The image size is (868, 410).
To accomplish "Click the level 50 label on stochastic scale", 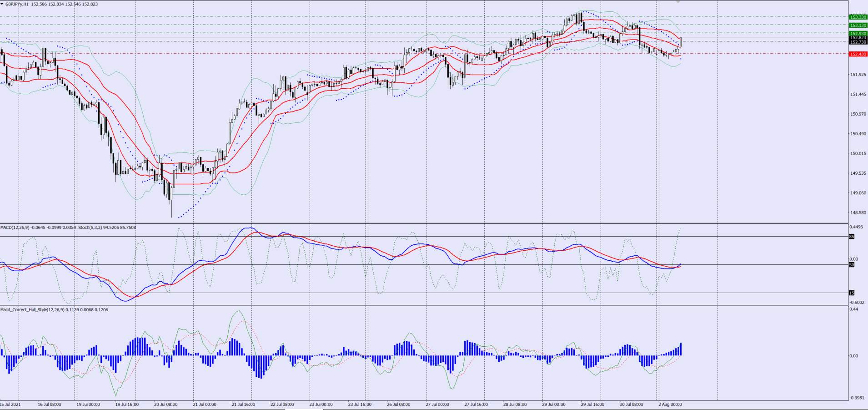I will point(852,265).
